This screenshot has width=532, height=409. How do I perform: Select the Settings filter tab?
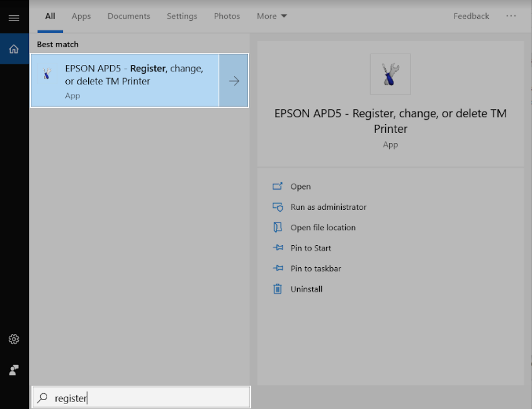click(x=182, y=16)
